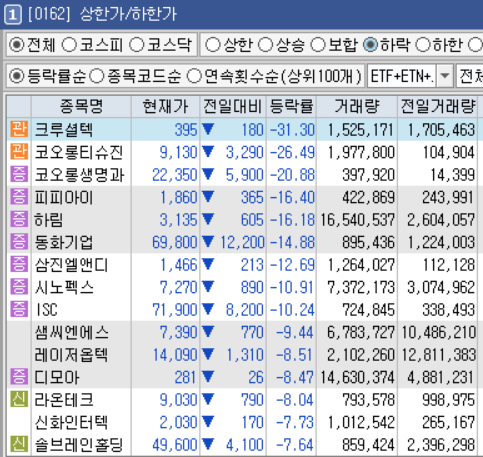Select stock name 하림
Viewport: 483px width, 457px height.
[x=49, y=220]
